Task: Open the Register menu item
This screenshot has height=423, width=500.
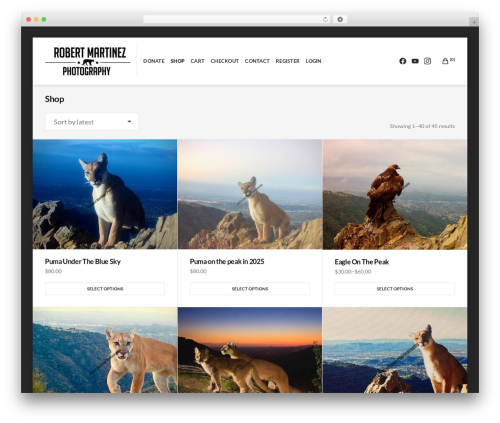Action: click(287, 61)
